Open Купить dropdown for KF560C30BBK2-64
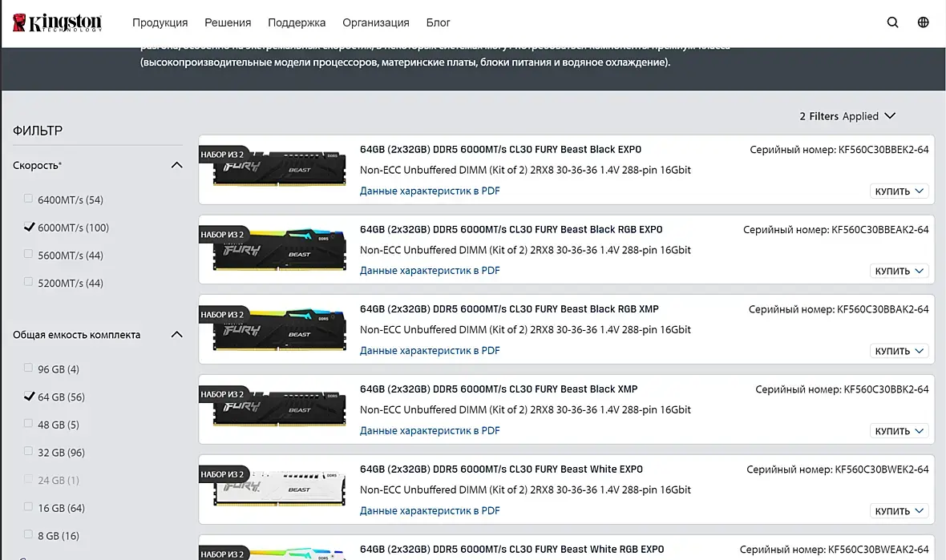This screenshot has width=946, height=560. tap(899, 431)
